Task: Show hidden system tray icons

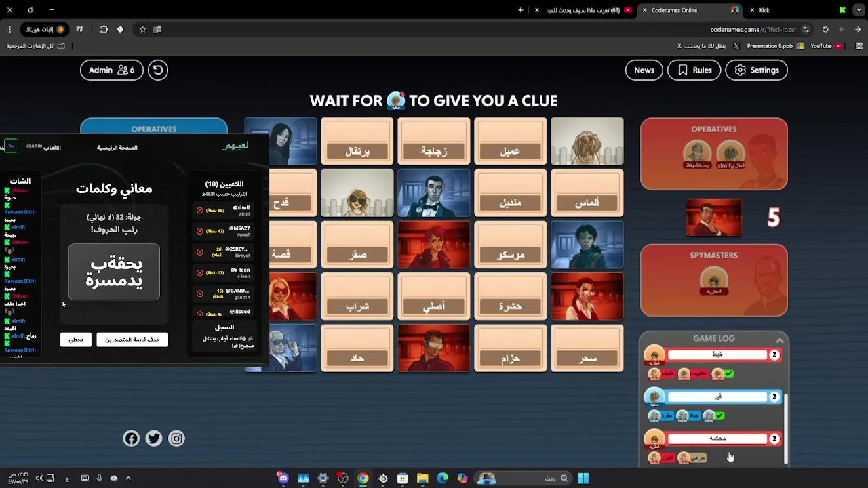Action: coord(128,478)
